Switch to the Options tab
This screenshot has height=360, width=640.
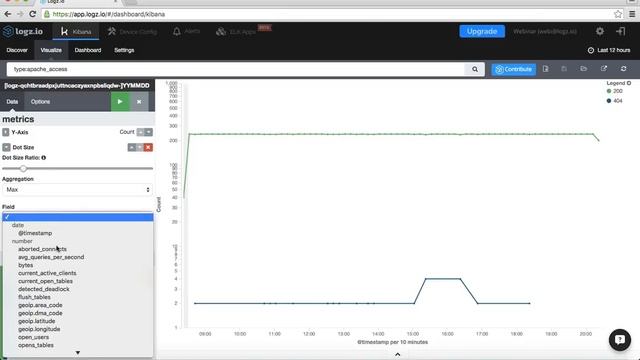click(x=40, y=102)
